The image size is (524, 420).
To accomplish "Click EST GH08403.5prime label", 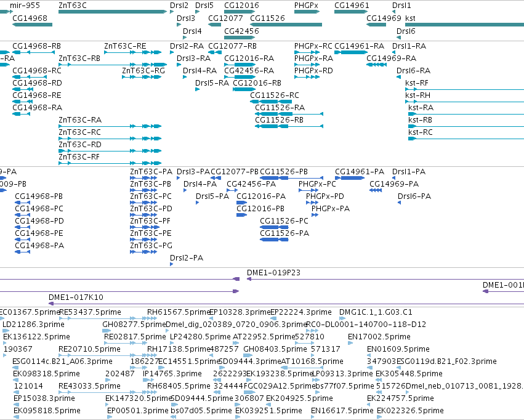I will pyautogui.click(x=275, y=349).
